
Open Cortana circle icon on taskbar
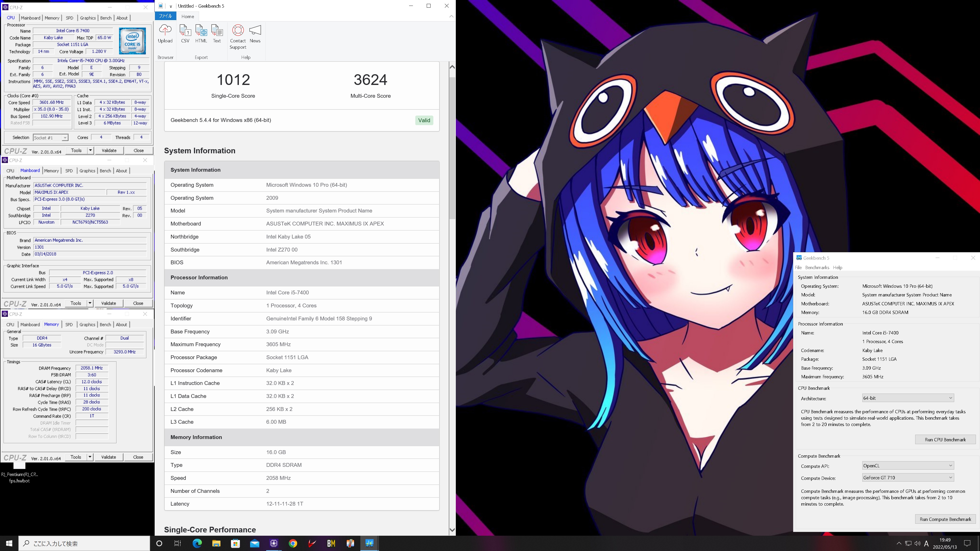(159, 543)
